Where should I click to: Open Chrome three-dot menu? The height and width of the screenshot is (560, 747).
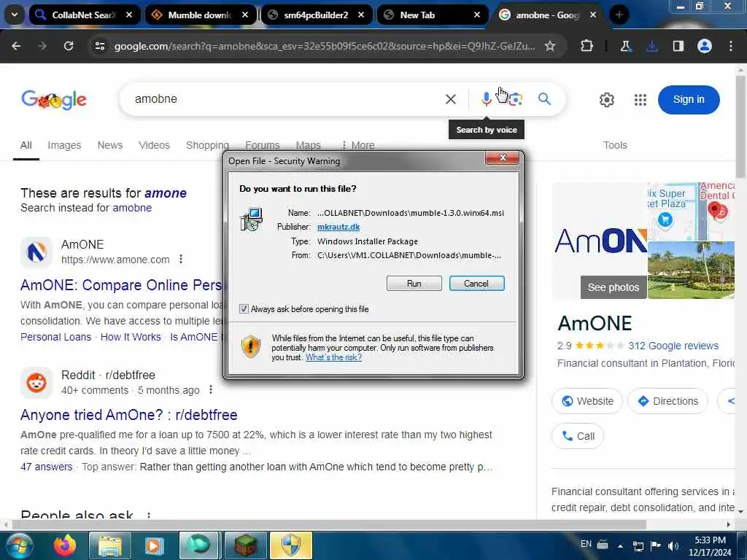click(731, 46)
